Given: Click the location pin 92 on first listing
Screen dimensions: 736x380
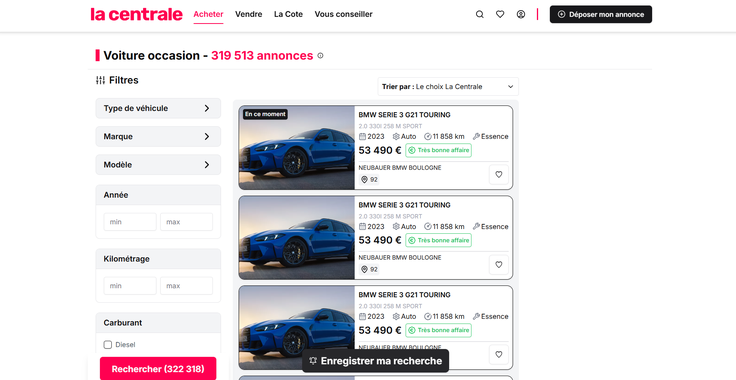Looking at the screenshot, I should click(369, 179).
